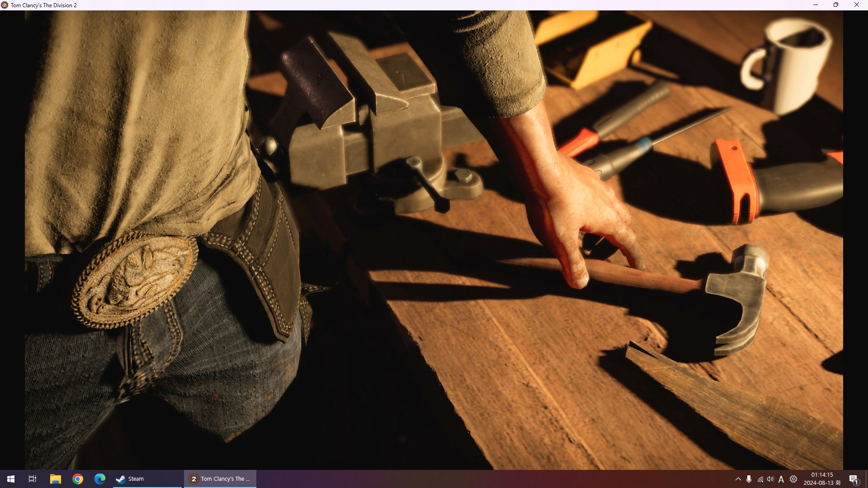Restore down the Division 2 window
868x488 pixels.
click(x=836, y=5)
